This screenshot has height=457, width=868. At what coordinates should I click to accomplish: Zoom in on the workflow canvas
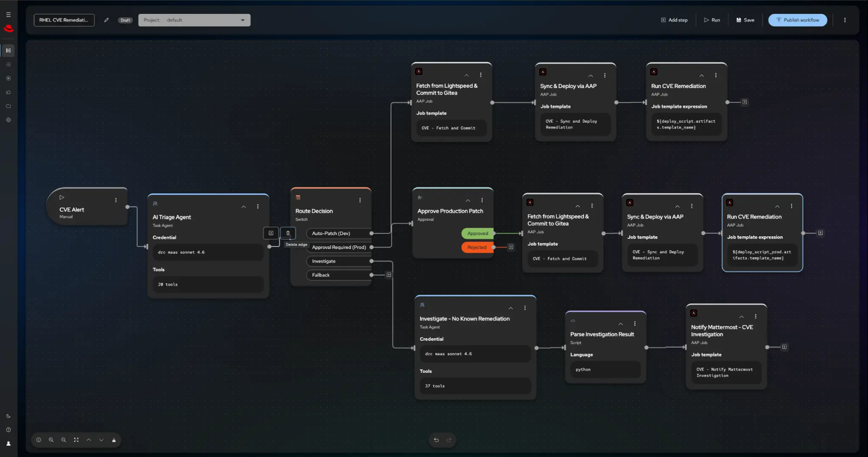pos(51,440)
